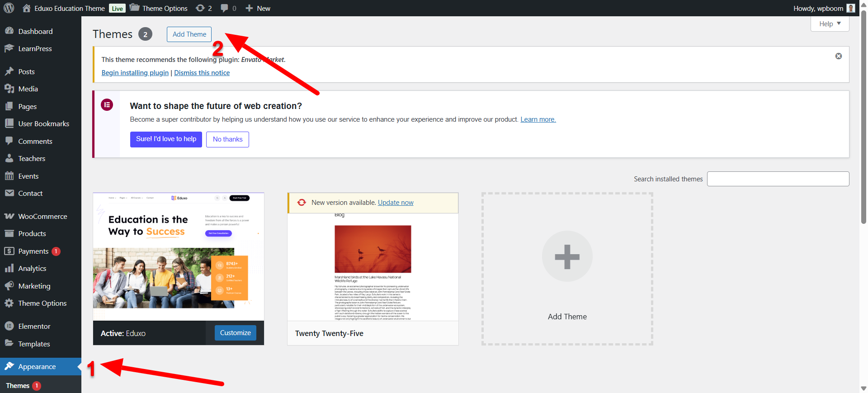Click the Analytics bar chart icon
868x393 pixels.
click(x=9, y=268)
